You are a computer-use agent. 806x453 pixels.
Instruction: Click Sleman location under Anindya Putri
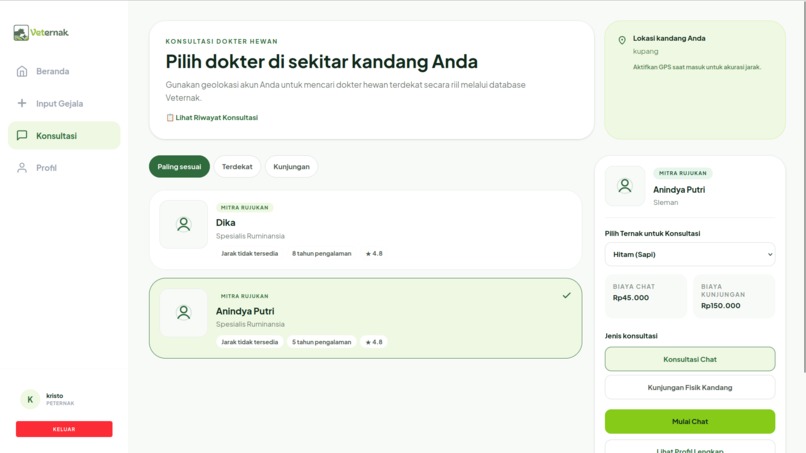coord(666,203)
